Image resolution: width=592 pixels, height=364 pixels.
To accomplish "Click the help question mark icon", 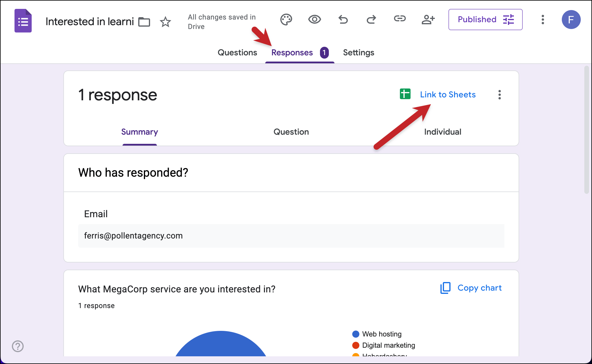I will click(x=18, y=346).
